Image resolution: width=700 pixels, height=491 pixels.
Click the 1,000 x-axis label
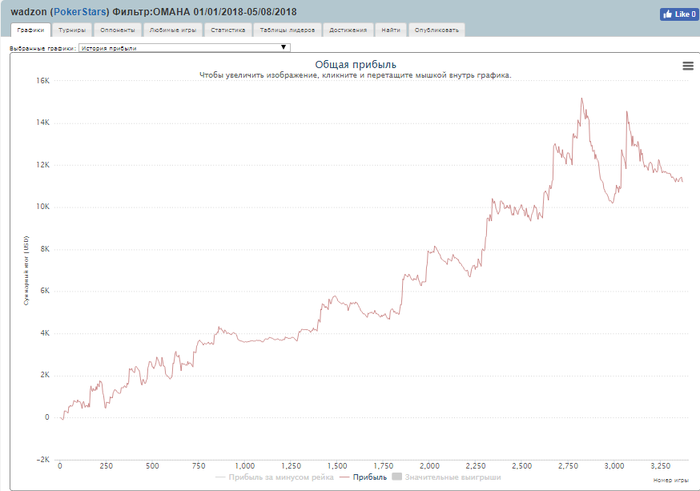[x=245, y=466]
